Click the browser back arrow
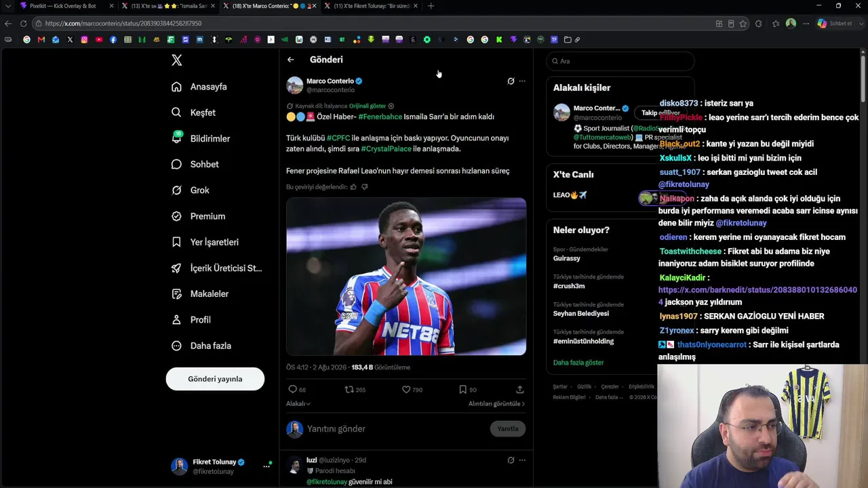This screenshot has width=868, height=488. pyautogui.click(x=8, y=24)
